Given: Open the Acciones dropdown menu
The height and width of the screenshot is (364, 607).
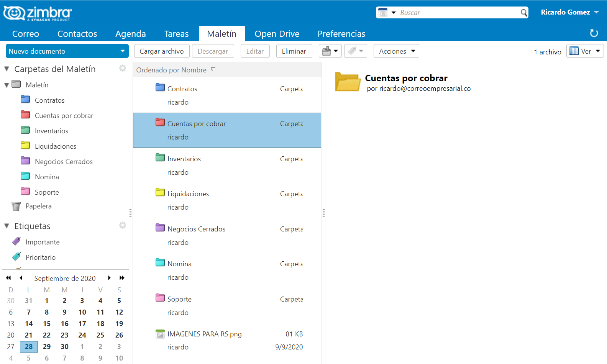Looking at the screenshot, I should click(x=396, y=51).
